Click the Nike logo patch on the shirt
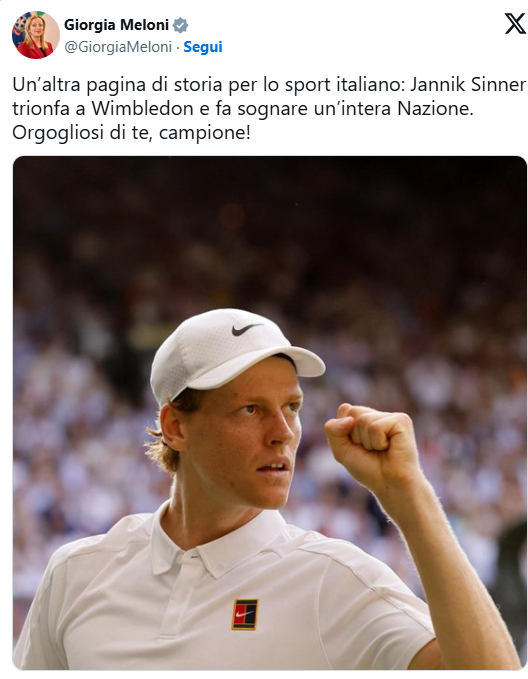 (245, 614)
